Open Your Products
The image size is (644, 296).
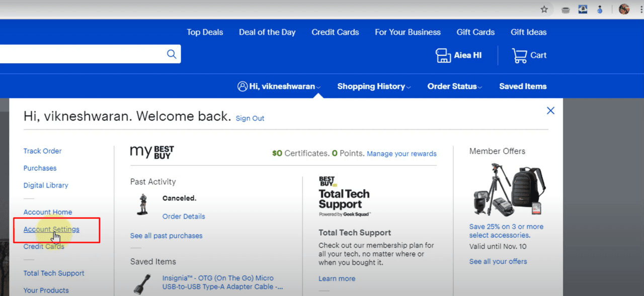pyautogui.click(x=46, y=290)
